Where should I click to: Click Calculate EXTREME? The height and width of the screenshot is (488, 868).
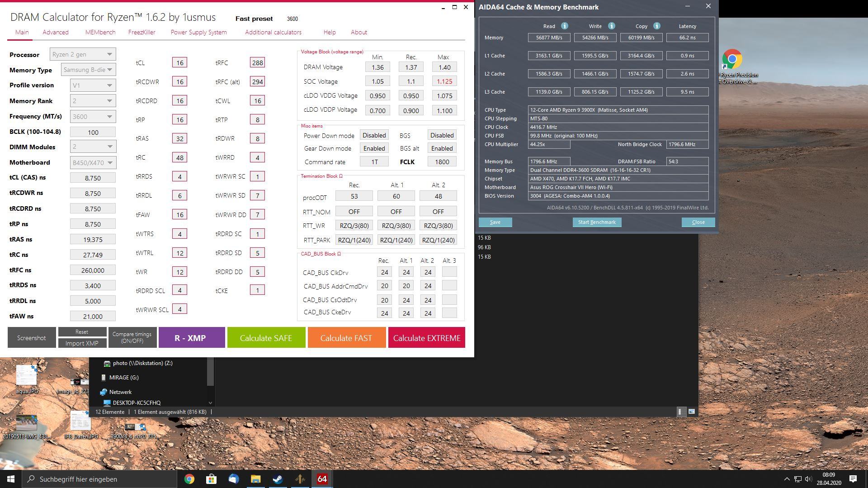pos(427,338)
